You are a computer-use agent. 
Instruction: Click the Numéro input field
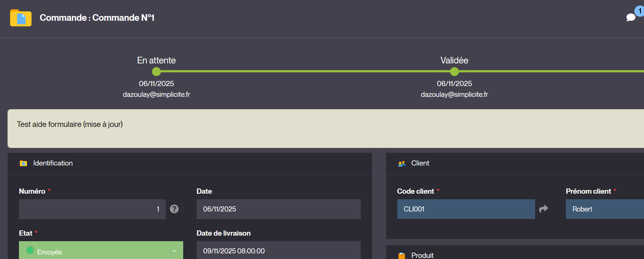[92, 209]
